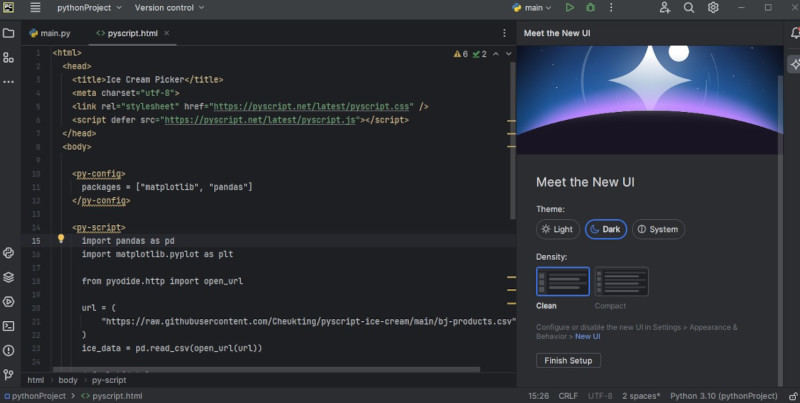Open the Python Console tool window icon
This screenshot has height=403, width=800.
[x=9, y=253]
